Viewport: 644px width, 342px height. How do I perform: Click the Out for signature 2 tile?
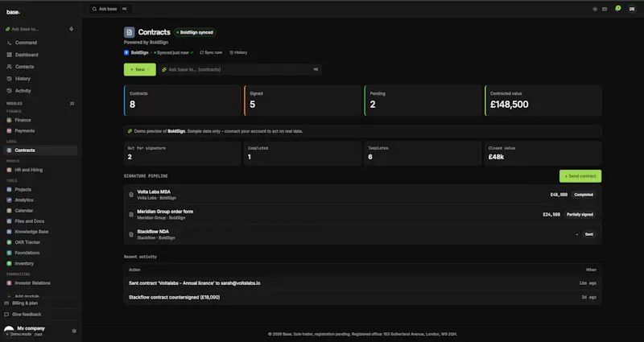point(182,153)
